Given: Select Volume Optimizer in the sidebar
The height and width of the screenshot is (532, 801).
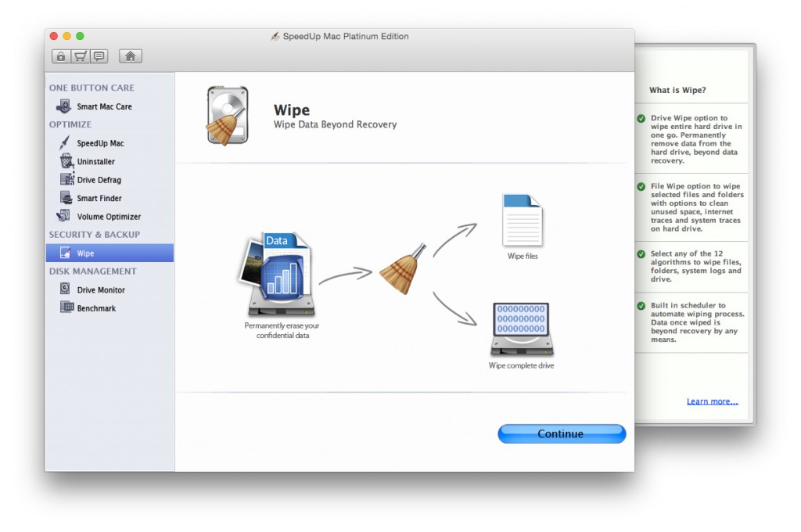Looking at the screenshot, I should point(110,217).
